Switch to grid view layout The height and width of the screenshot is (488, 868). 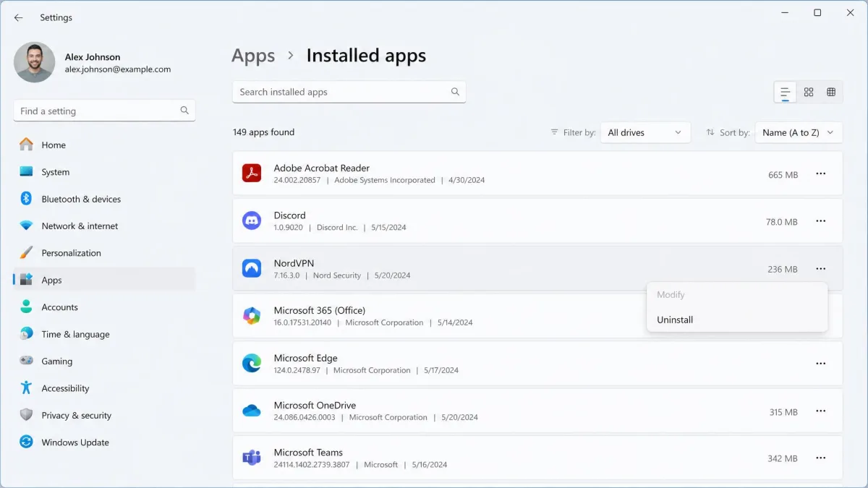tap(809, 93)
